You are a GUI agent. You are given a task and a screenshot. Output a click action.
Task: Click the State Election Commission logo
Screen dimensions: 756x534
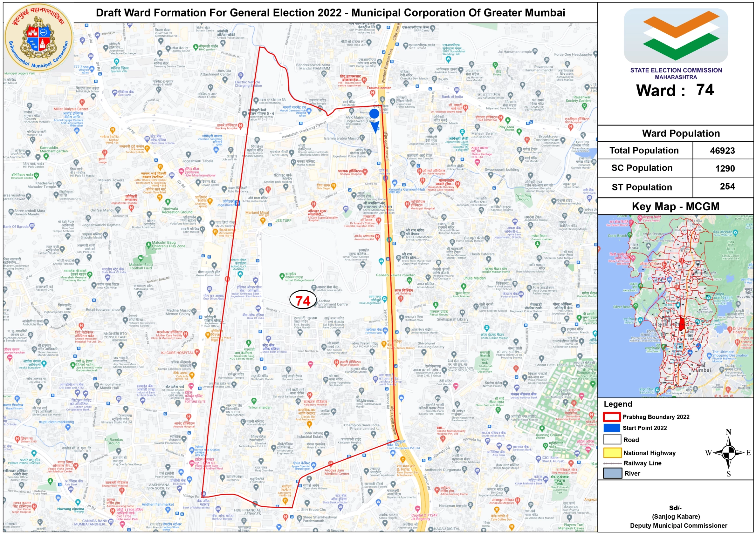coord(676,36)
